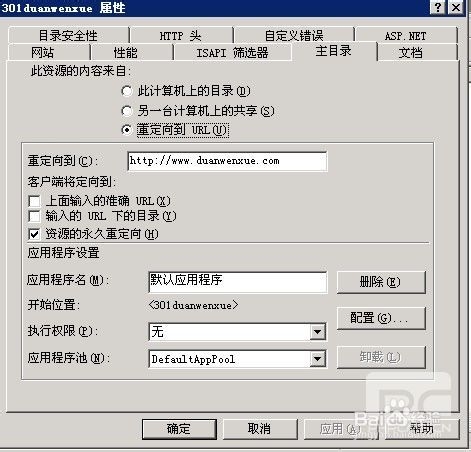Click the 确定 button

tap(179, 429)
